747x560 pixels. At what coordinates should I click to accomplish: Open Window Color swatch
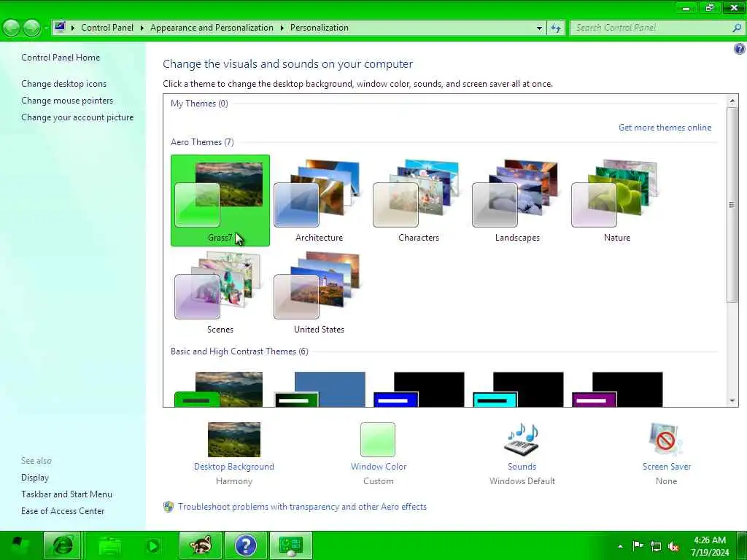coord(378,439)
